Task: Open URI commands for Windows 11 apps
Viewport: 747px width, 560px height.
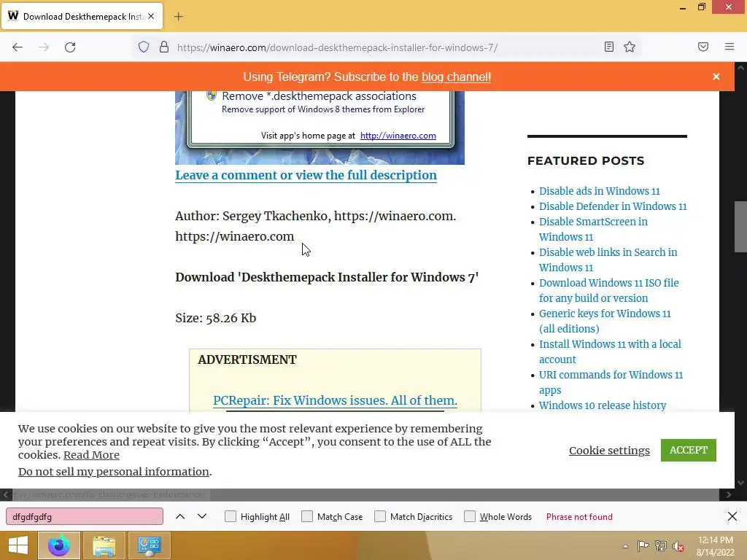Action: 611,382
